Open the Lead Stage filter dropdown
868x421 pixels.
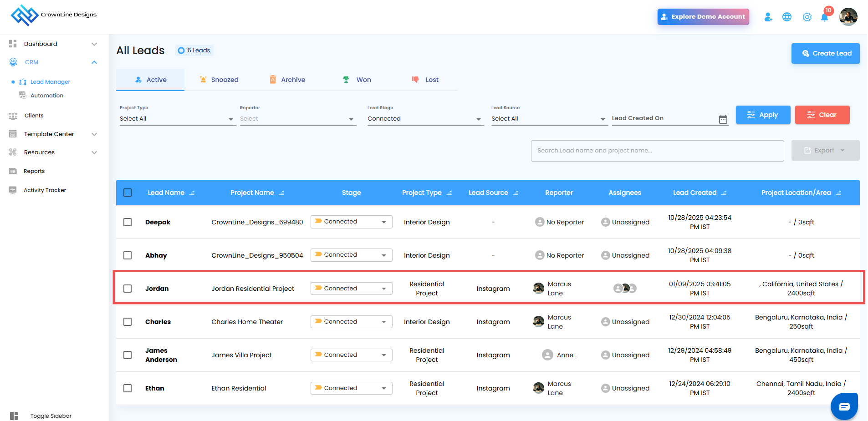(424, 119)
